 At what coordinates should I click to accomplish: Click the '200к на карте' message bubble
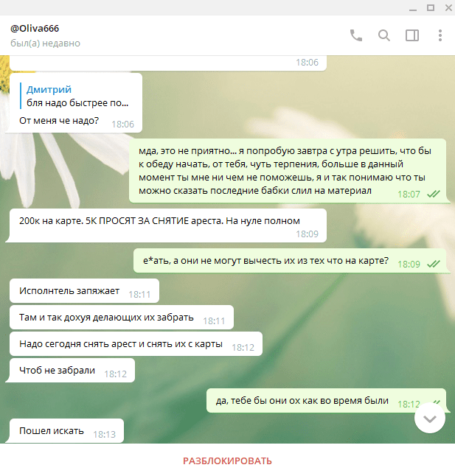tap(168, 225)
